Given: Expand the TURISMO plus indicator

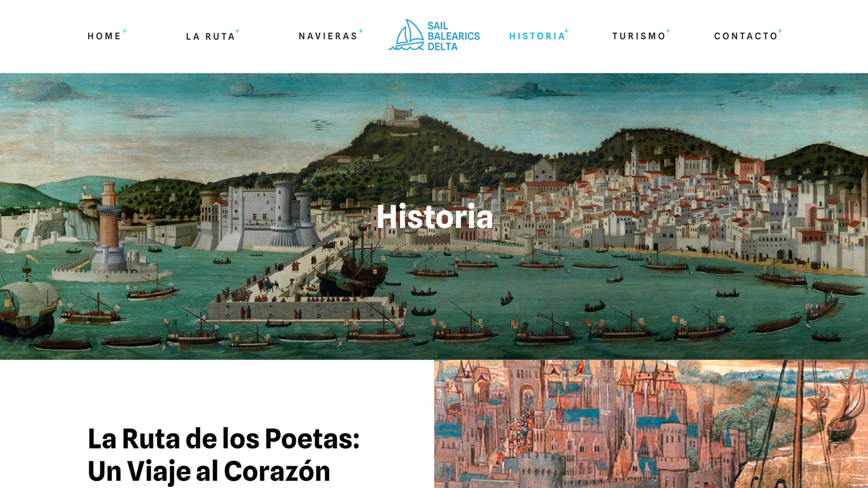Looking at the screenshot, I should (x=668, y=31).
